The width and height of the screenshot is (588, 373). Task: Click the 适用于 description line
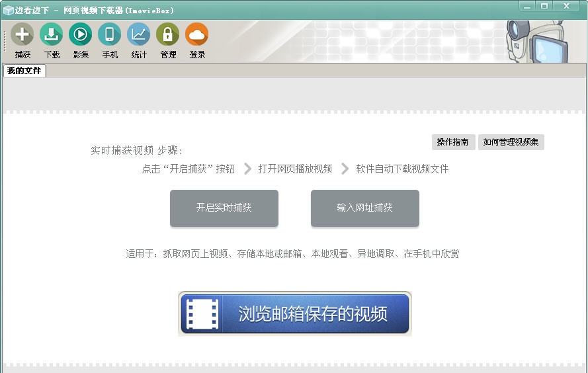[292, 254]
